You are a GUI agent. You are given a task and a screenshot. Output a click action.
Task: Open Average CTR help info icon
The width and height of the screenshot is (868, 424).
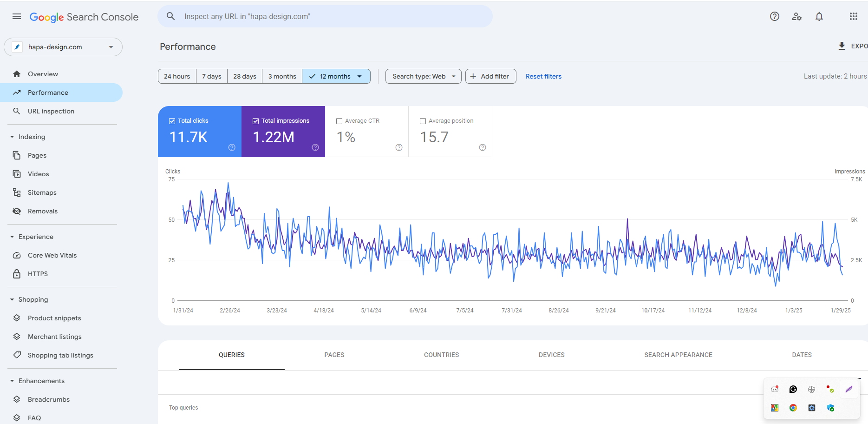[399, 147]
